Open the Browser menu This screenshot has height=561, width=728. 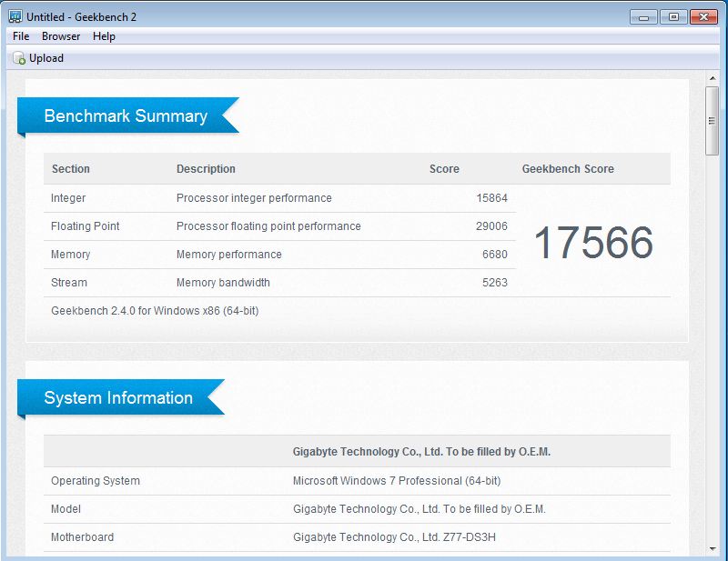click(61, 36)
